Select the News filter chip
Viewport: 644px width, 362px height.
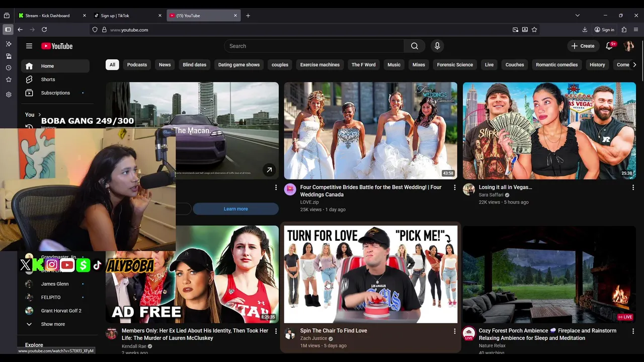165,65
